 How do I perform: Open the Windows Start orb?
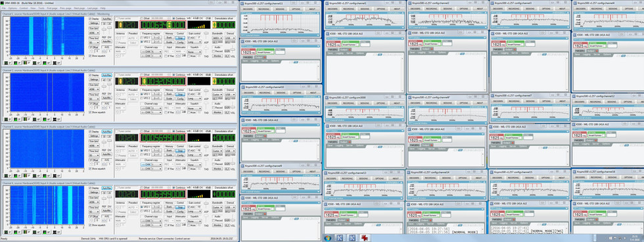tap(328, 238)
